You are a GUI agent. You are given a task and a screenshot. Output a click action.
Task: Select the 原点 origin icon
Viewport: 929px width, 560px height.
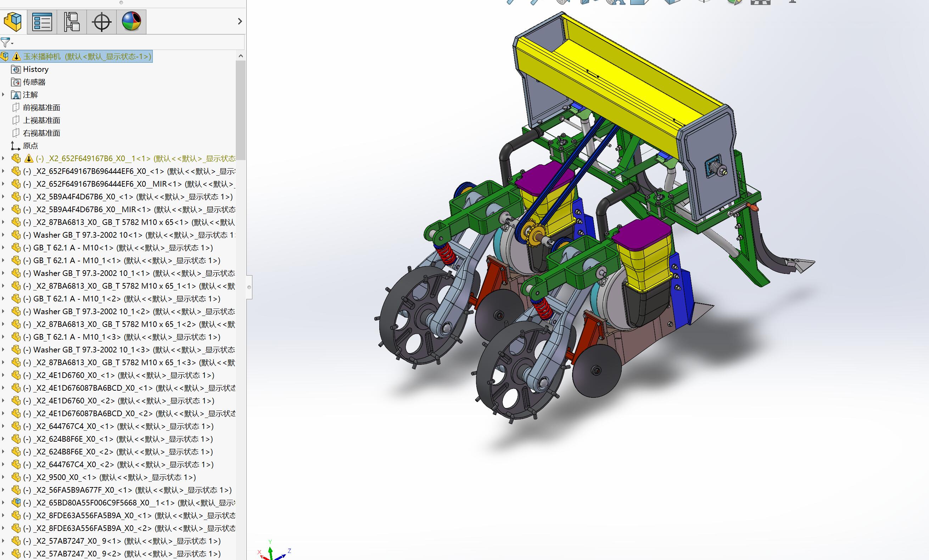[16, 146]
